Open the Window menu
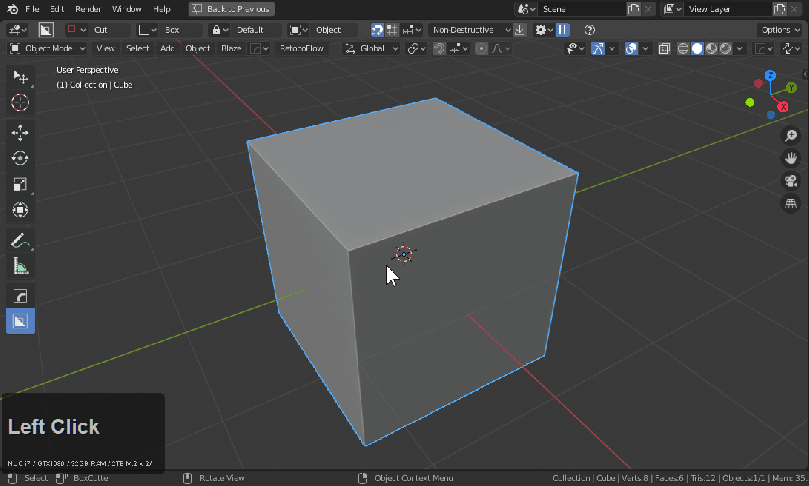Viewport: 809px width, 486px height. tap(126, 8)
